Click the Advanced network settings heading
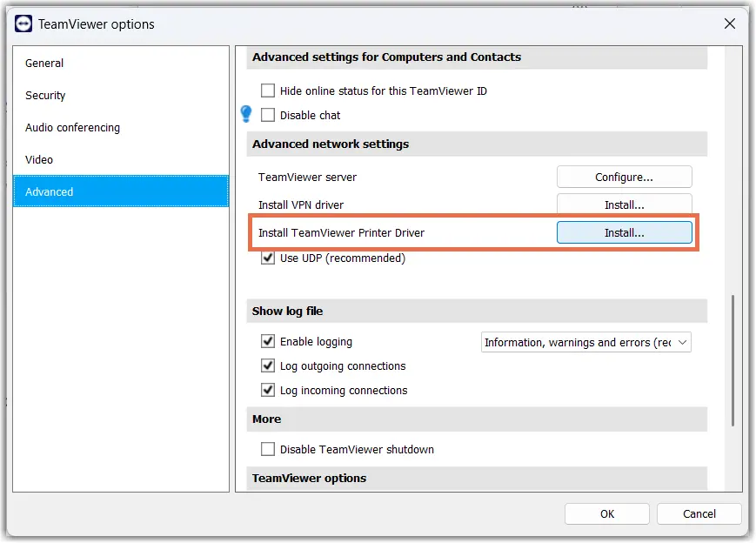 coord(331,144)
